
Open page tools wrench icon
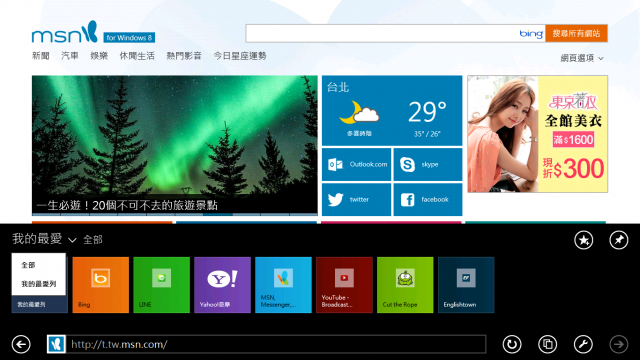point(583,344)
